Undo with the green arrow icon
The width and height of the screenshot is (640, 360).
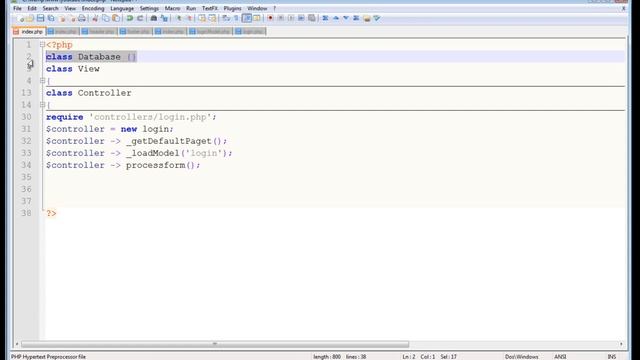pyautogui.click(x=129, y=18)
